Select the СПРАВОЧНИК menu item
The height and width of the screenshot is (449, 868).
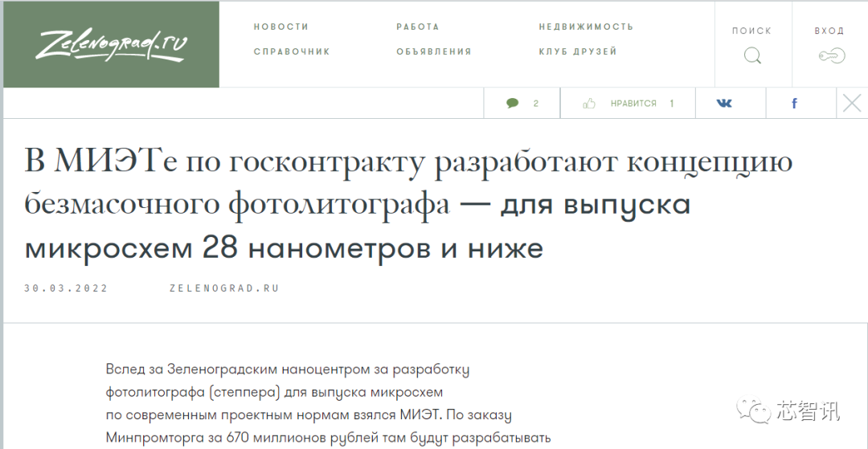[x=292, y=51]
